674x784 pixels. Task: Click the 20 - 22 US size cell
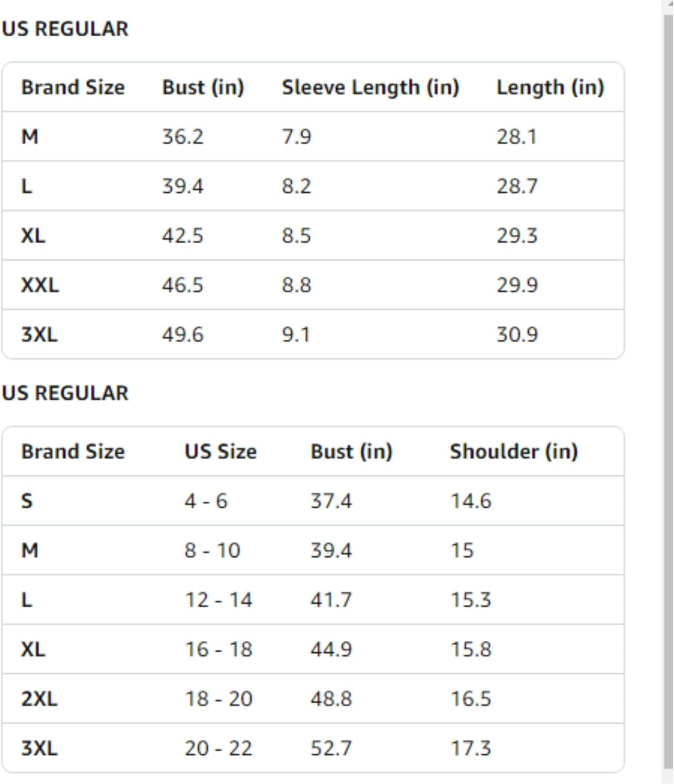tap(218, 748)
